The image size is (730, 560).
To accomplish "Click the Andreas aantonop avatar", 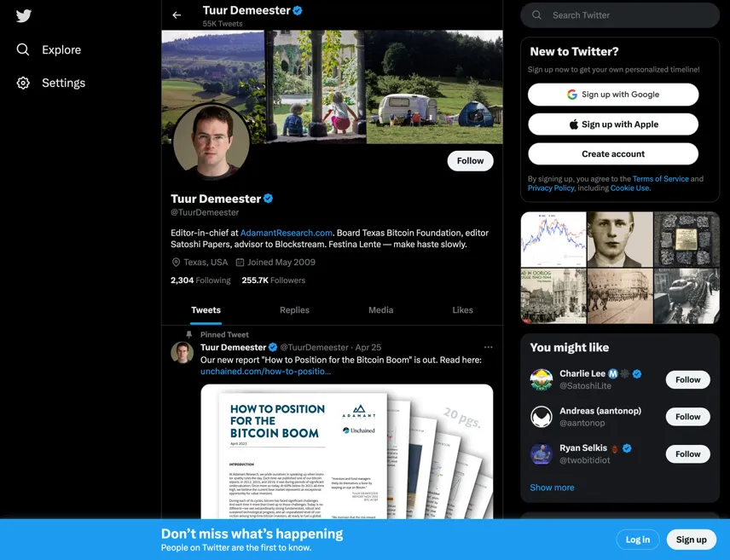I will pyautogui.click(x=542, y=417).
